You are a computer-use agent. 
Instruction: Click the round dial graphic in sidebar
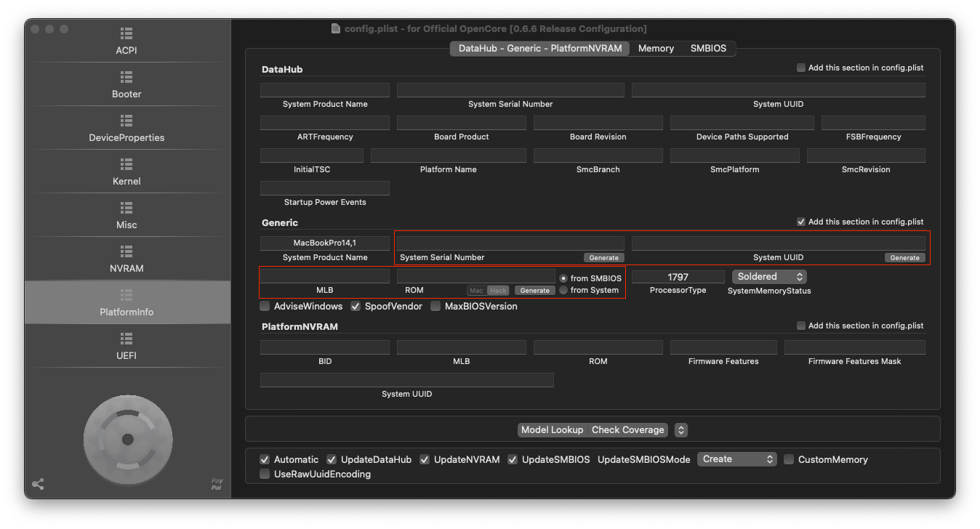pos(128,440)
